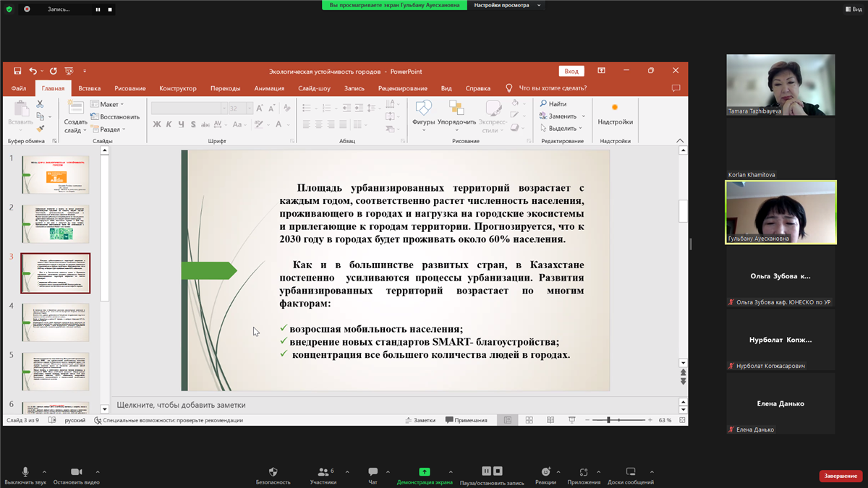Viewport: 868px width, 488px height.
Task: Switch to the Insert (Вставка) tab
Action: point(90,88)
